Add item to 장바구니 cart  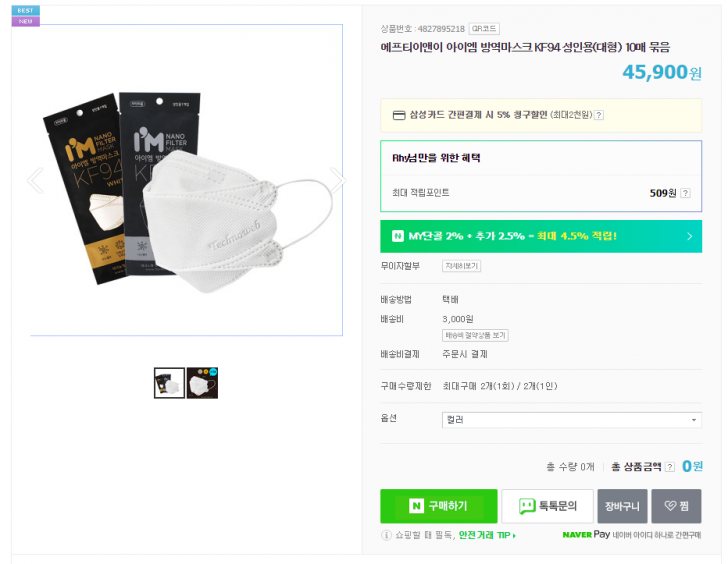(x=622, y=506)
